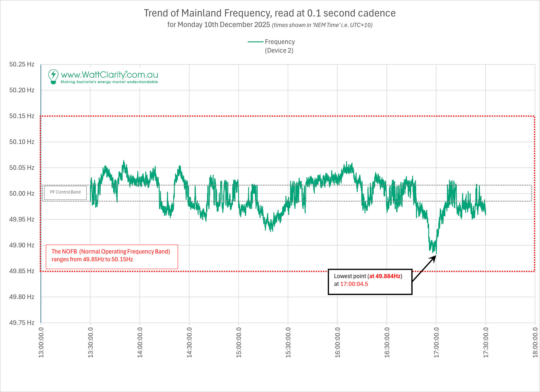Click the green Frequency legend line swatch
This screenshot has height=392, width=540.
coord(255,42)
